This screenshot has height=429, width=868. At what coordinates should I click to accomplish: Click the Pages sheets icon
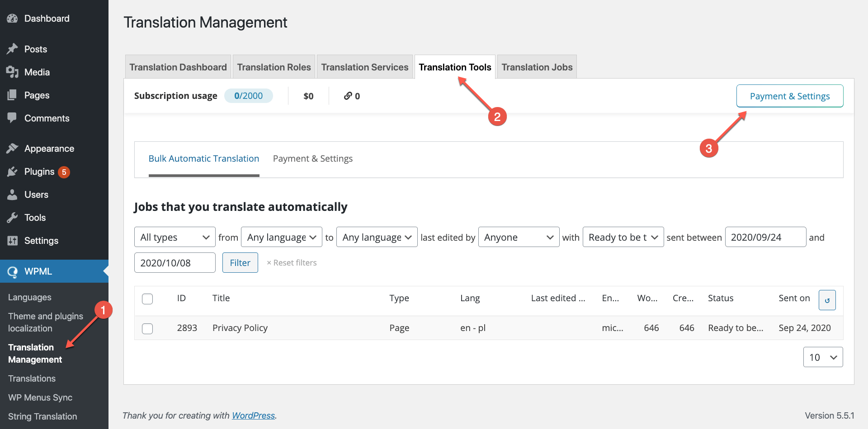click(12, 95)
